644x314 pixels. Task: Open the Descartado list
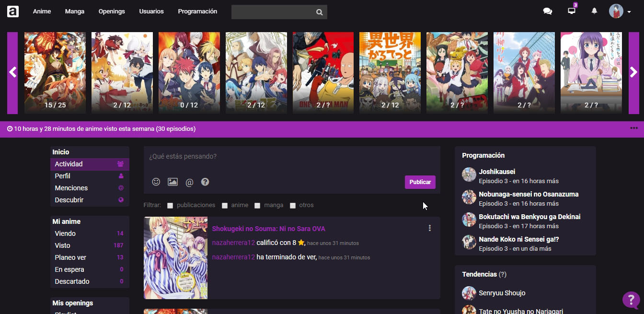pyautogui.click(x=90, y=282)
